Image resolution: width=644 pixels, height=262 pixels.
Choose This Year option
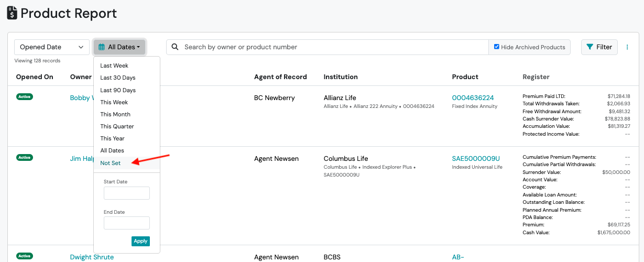pos(113,138)
